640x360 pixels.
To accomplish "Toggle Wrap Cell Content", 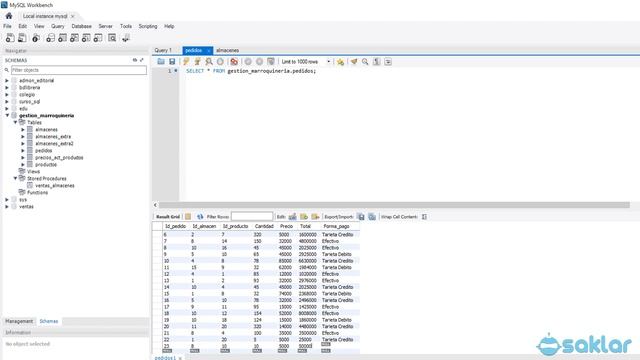I will [x=424, y=217].
